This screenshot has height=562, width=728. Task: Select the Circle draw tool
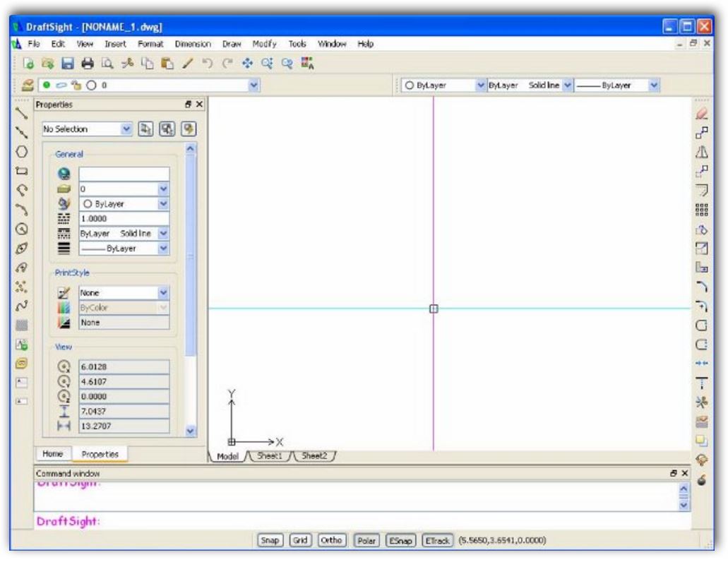point(21,229)
